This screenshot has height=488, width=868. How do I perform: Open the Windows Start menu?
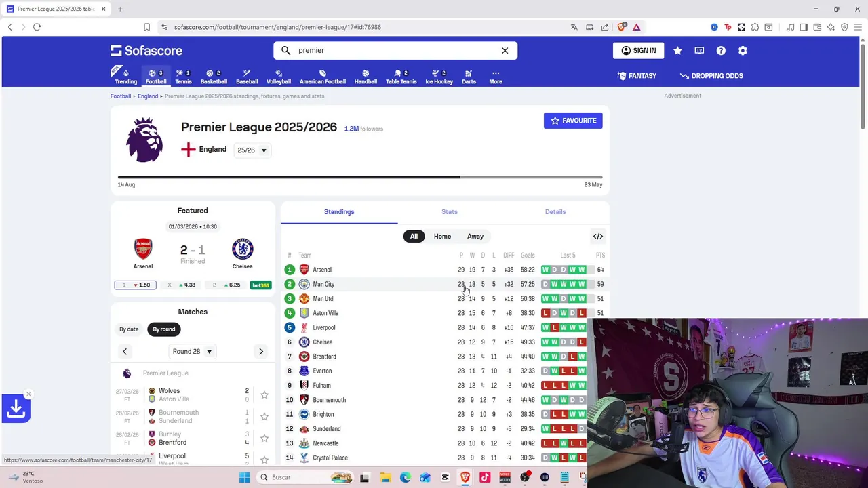click(x=244, y=477)
